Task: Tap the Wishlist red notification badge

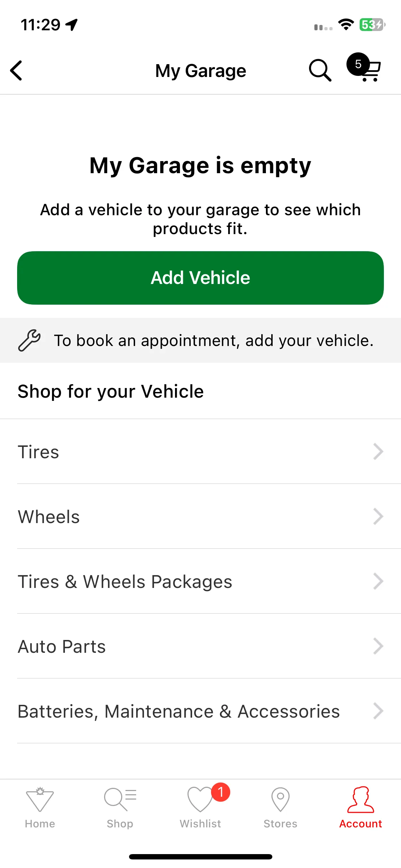Action: (221, 792)
